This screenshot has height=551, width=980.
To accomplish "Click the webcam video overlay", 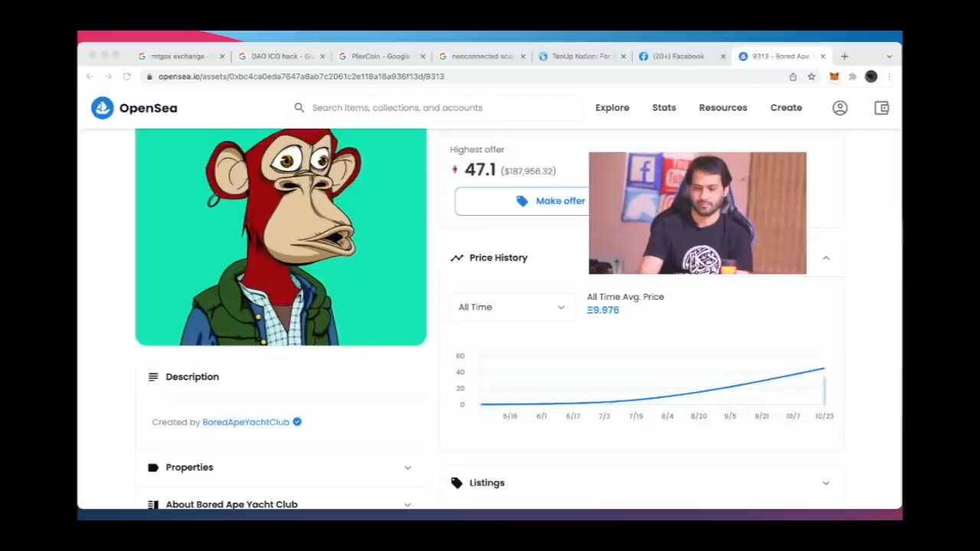I will pos(697,213).
